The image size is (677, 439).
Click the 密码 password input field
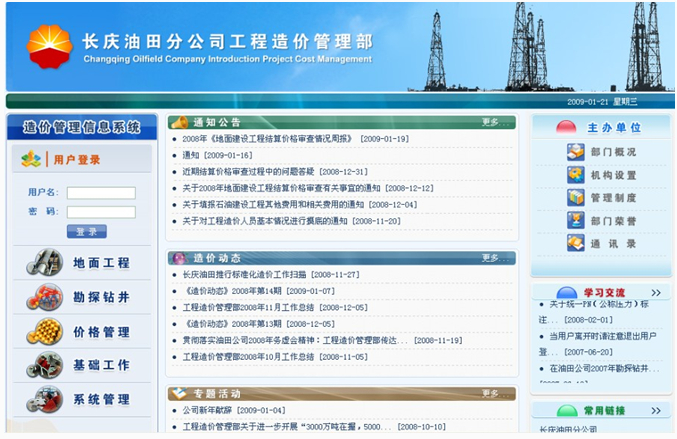click(x=101, y=212)
